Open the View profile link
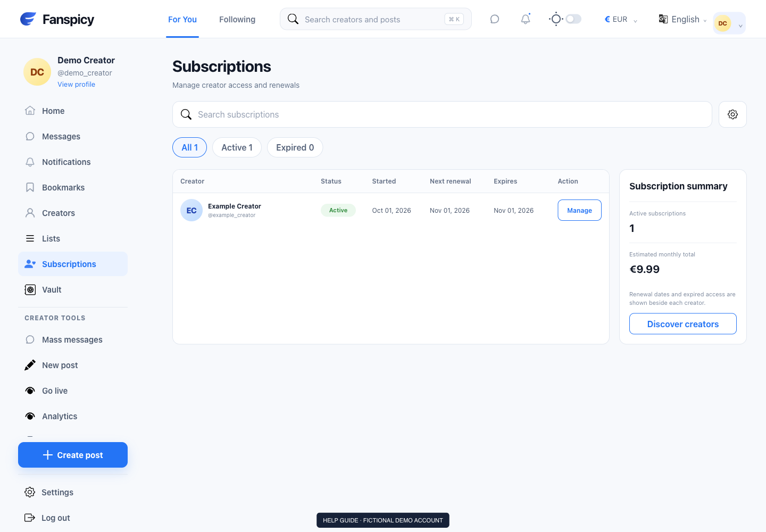Image resolution: width=766 pixels, height=532 pixels. point(76,84)
